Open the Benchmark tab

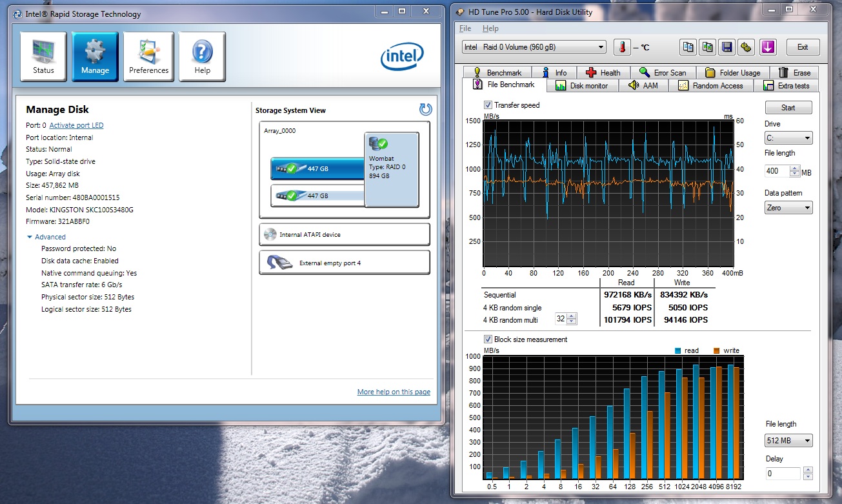point(497,72)
